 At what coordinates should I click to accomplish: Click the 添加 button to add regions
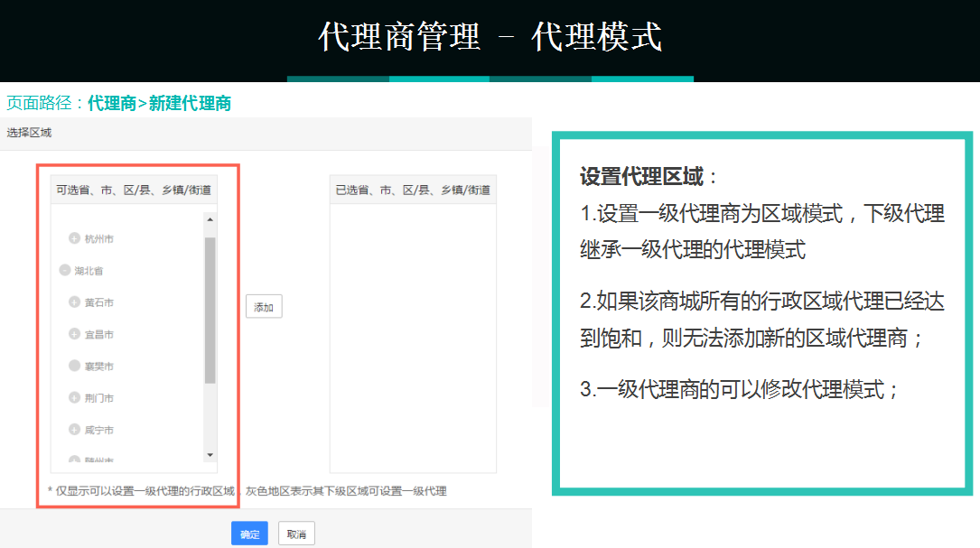(263, 306)
